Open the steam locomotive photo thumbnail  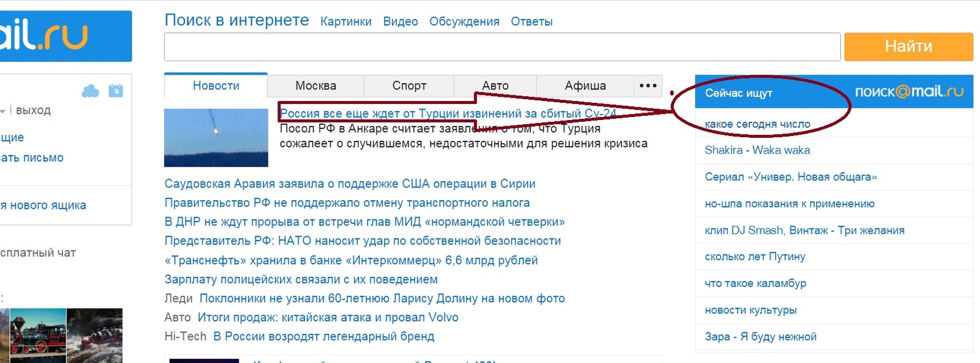38,335
